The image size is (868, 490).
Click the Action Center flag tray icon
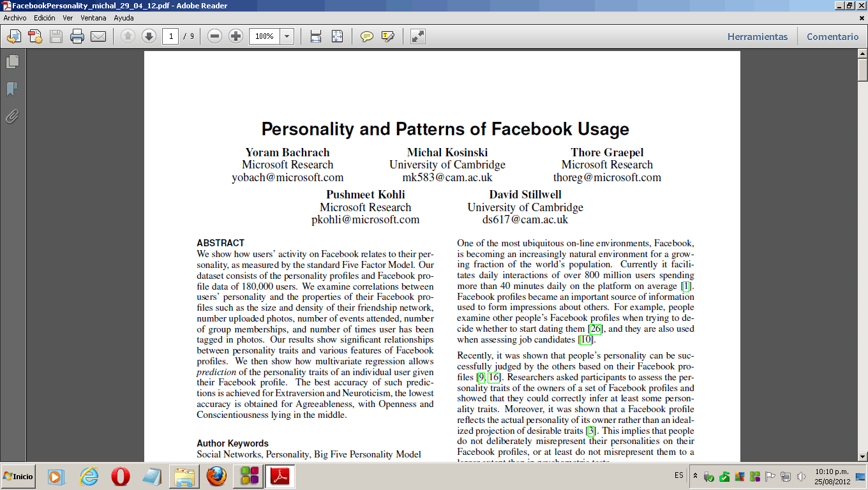pyautogui.click(x=771, y=477)
